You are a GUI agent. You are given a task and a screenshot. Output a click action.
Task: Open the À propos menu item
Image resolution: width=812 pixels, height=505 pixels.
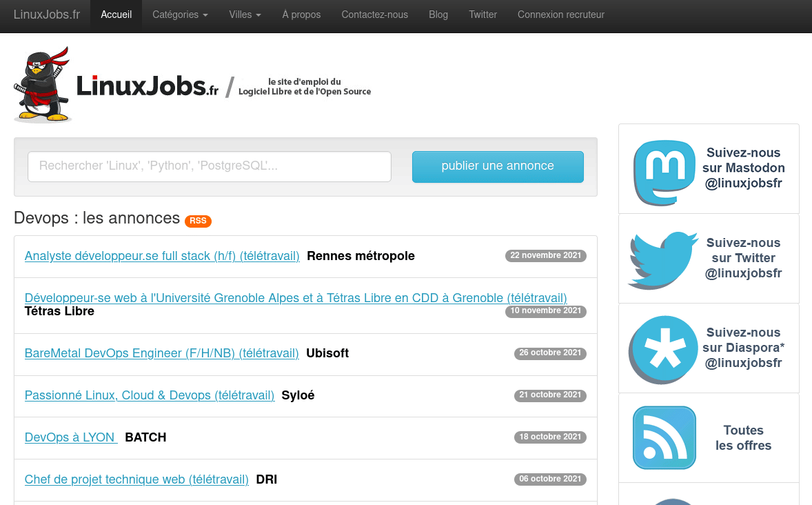301,14
